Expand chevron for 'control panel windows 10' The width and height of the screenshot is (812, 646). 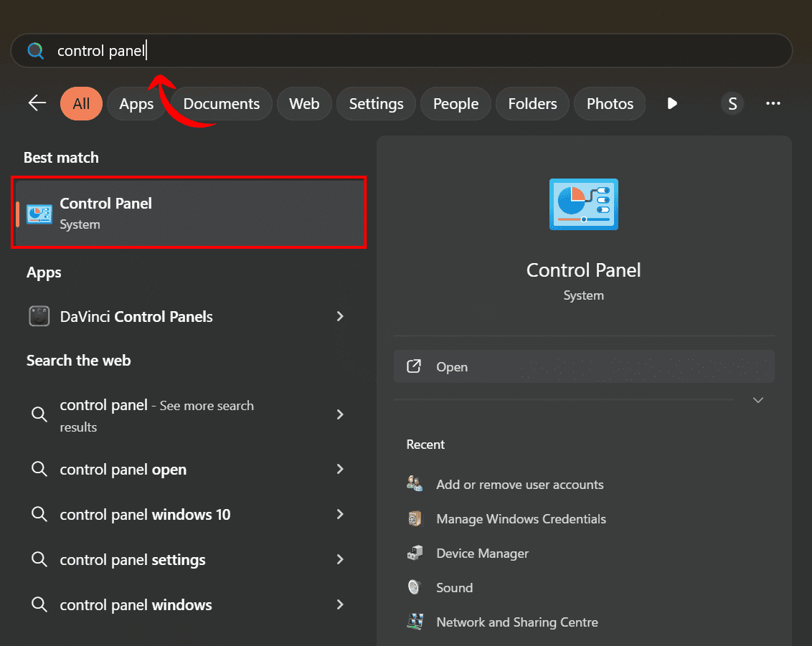pyautogui.click(x=340, y=514)
